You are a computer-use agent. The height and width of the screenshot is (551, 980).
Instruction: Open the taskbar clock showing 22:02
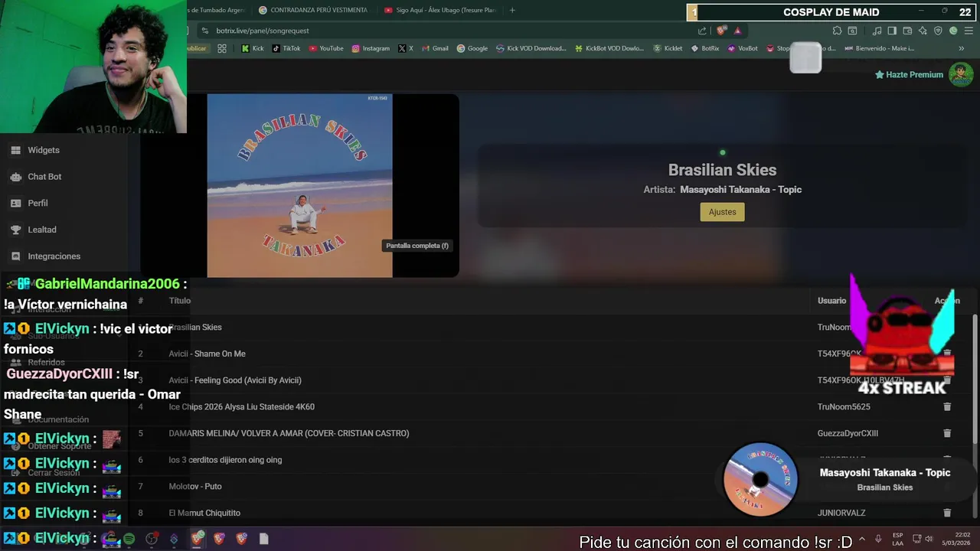tap(956, 539)
